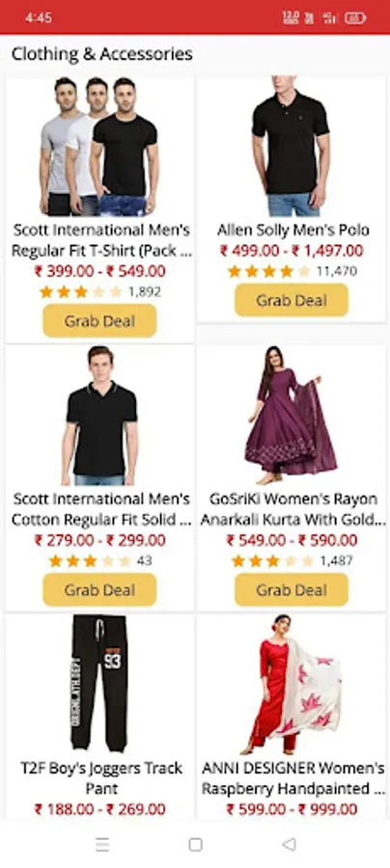Grab Deal for Scott Cotton Solid polo
390x868 pixels.
click(x=99, y=589)
